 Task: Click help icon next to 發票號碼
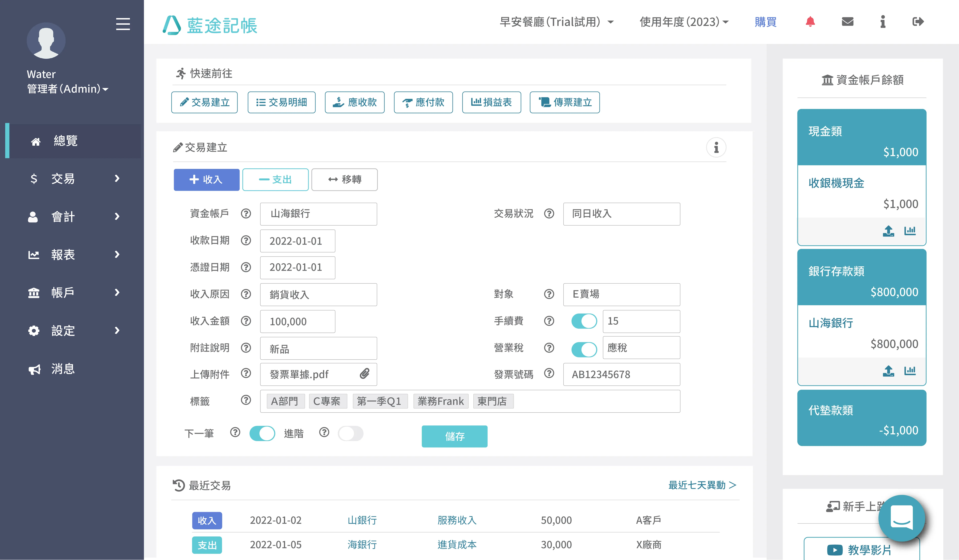click(549, 373)
